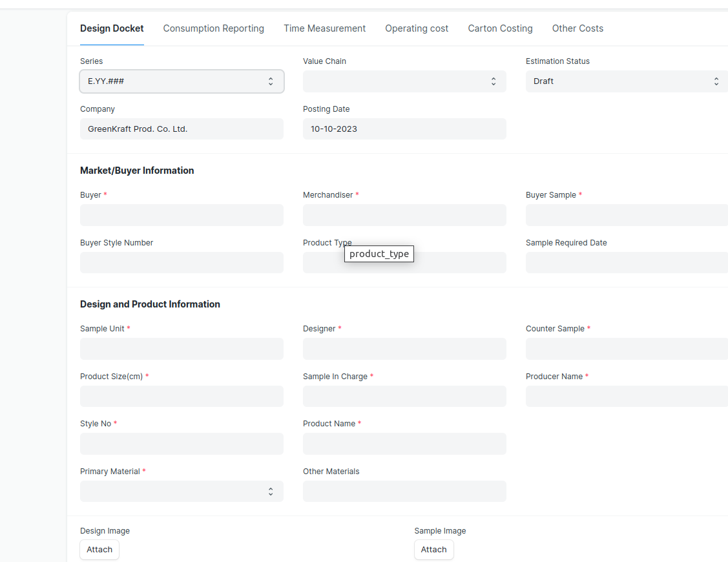The height and width of the screenshot is (562, 728).
Task: Open the Time Measurement tab
Action: [x=324, y=28]
